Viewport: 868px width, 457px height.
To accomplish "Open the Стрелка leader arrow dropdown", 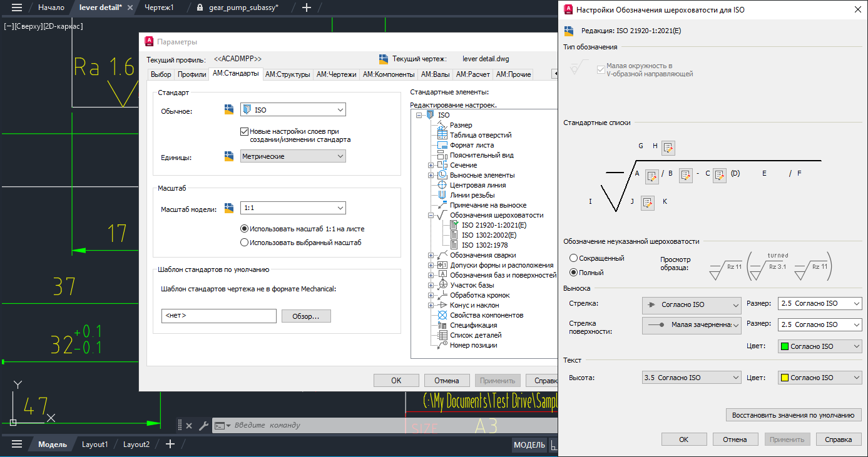I will click(692, 304).
